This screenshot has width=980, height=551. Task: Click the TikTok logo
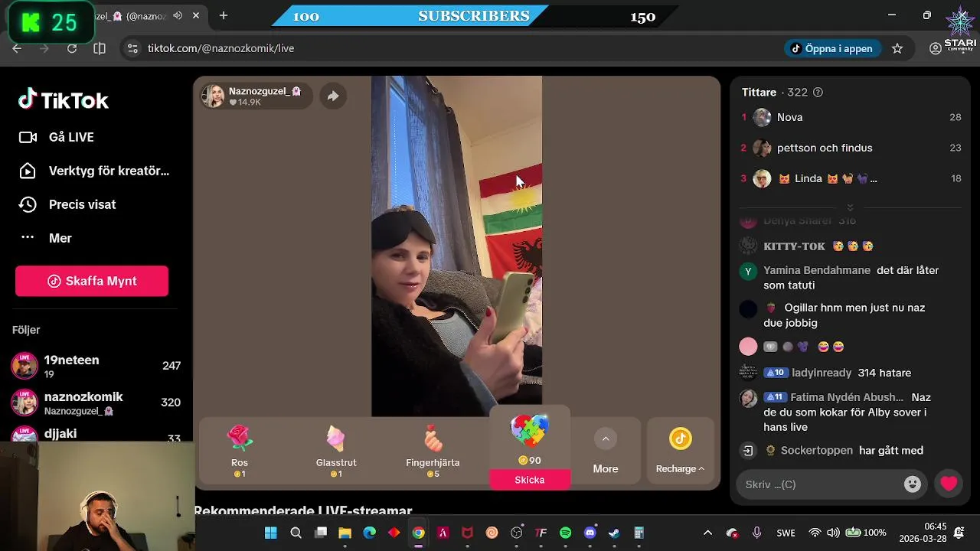[x=64, y=99]
